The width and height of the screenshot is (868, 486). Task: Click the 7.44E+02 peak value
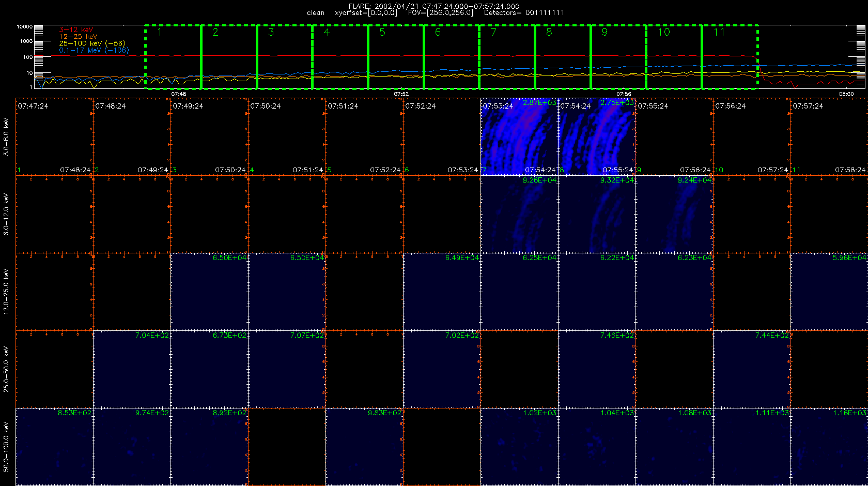coord(772,335)
